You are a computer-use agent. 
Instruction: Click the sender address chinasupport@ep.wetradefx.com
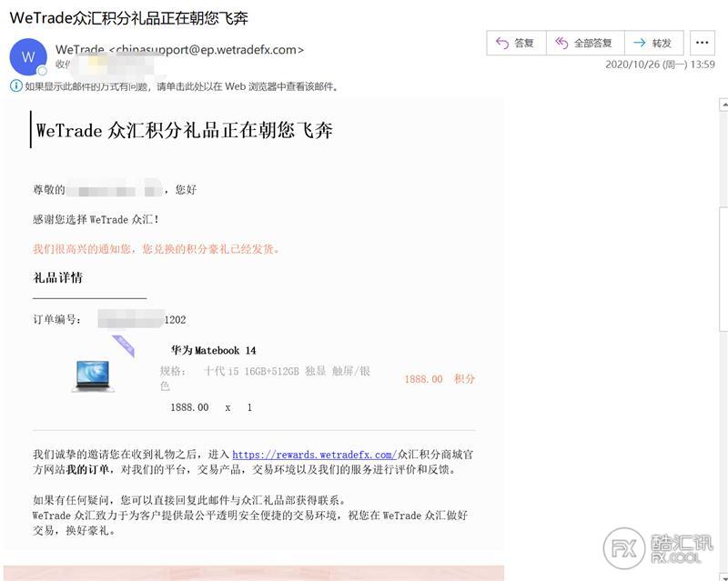[x=207, y=50]
